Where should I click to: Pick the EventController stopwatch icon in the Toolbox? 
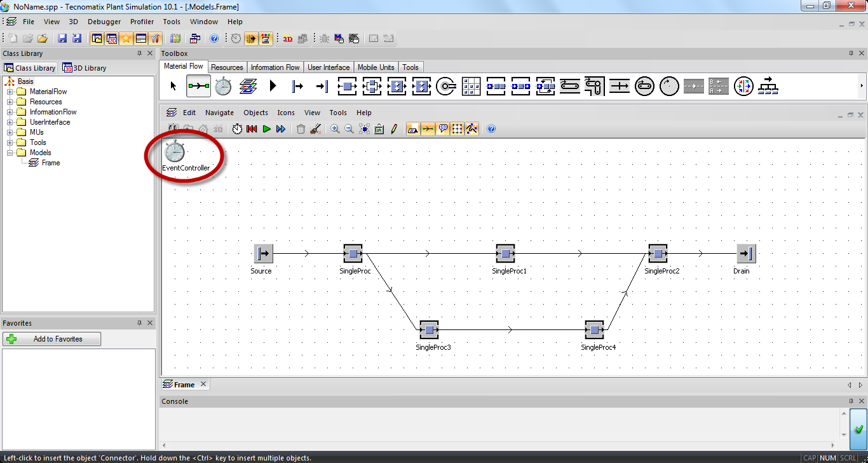[x=223, y=86]
